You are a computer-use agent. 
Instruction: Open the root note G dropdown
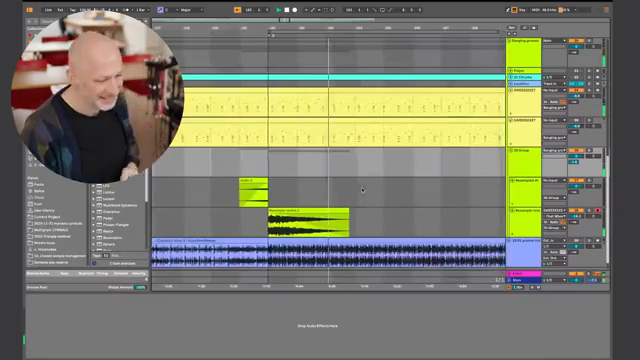[171, 10]
